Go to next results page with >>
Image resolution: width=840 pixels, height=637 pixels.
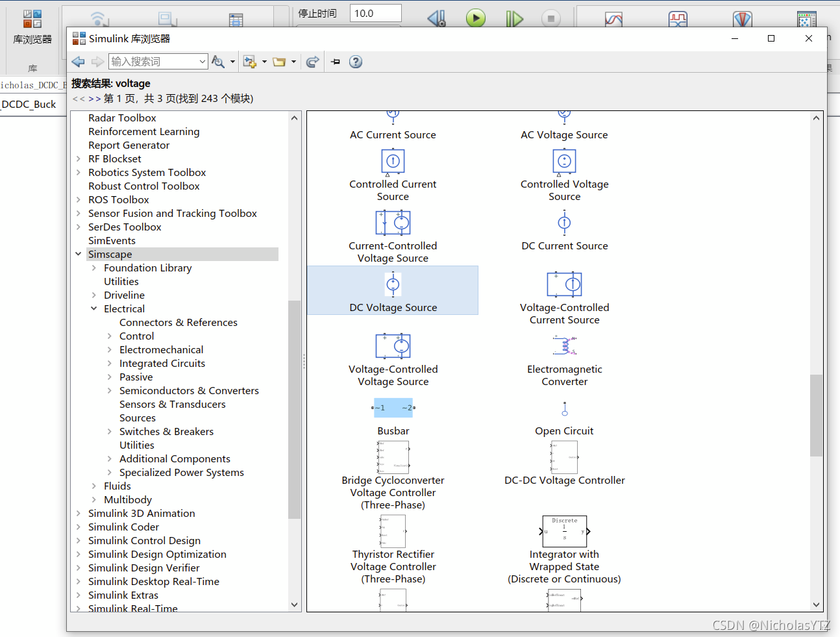click(95, 99)
